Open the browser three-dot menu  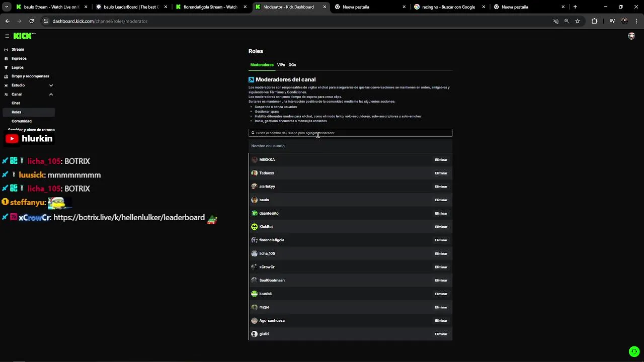point(637,21)
